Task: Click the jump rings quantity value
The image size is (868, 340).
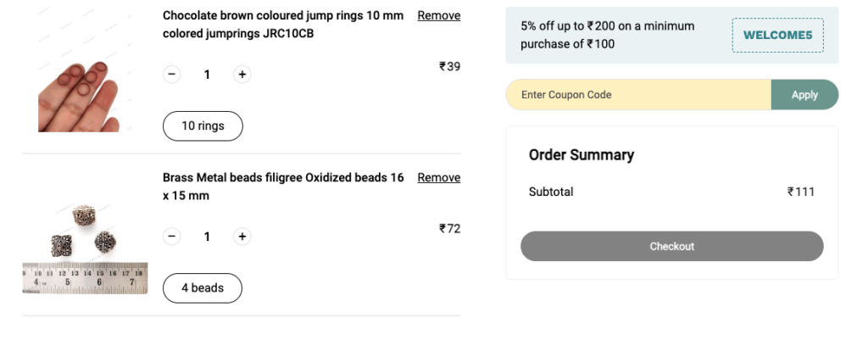Action: pos(207,75)
